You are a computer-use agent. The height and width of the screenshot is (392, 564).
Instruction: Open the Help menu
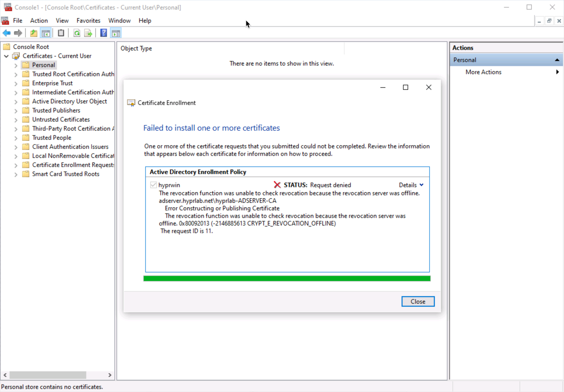[145, 20]
